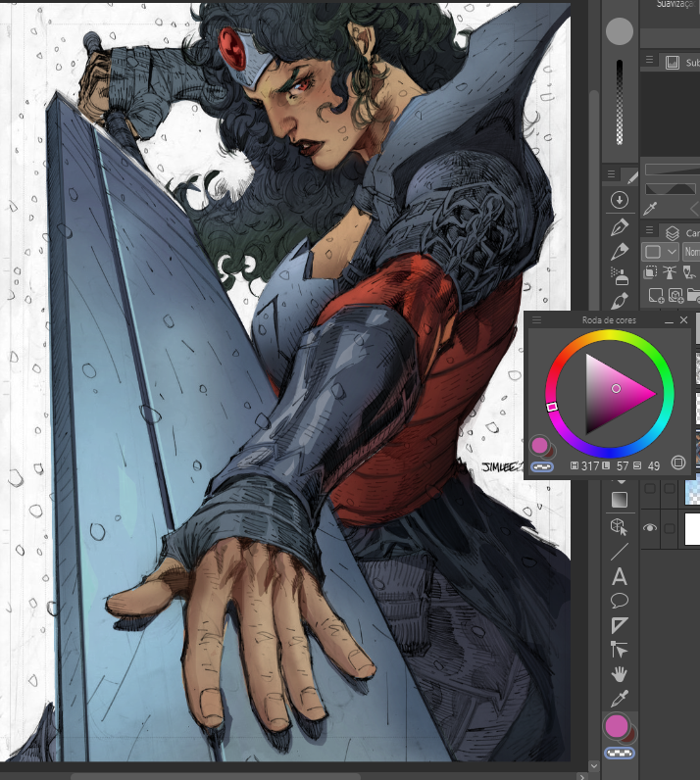Click the wave-shaped density curve preview
The width and height of the screenshot is (700, 780).
point(671,188)
